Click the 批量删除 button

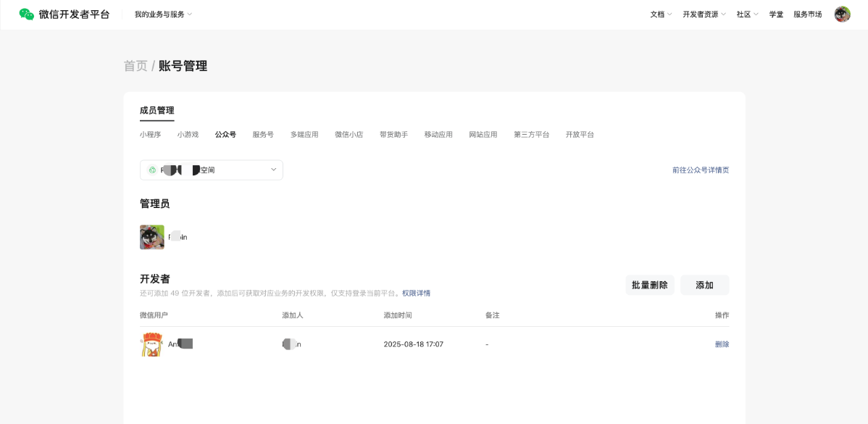649,285
